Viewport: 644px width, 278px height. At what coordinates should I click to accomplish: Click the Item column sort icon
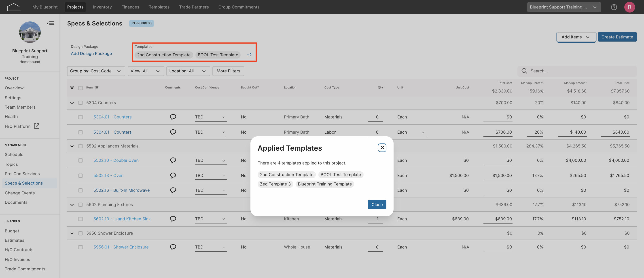pos(96,88)
